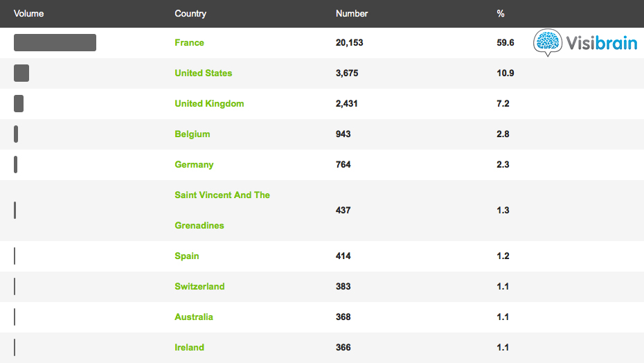Sort by the Volume column header
The width and height of the screenshot is (644, 363).
28,14
